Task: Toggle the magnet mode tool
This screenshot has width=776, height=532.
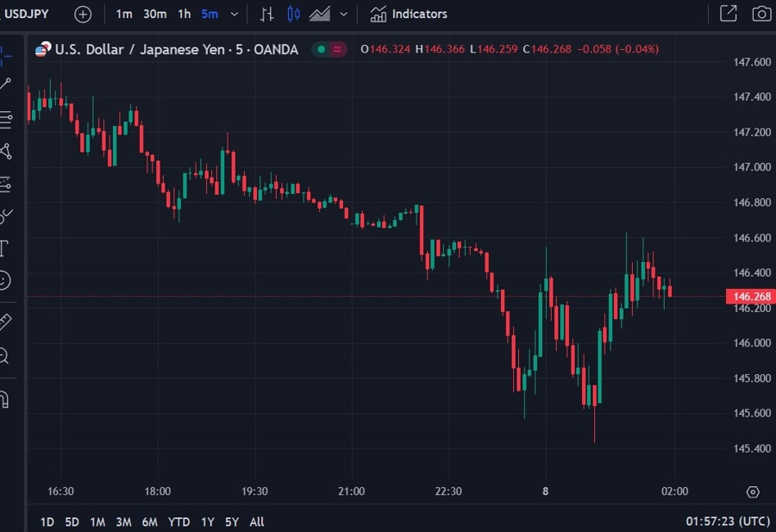Action: point(5,399)
